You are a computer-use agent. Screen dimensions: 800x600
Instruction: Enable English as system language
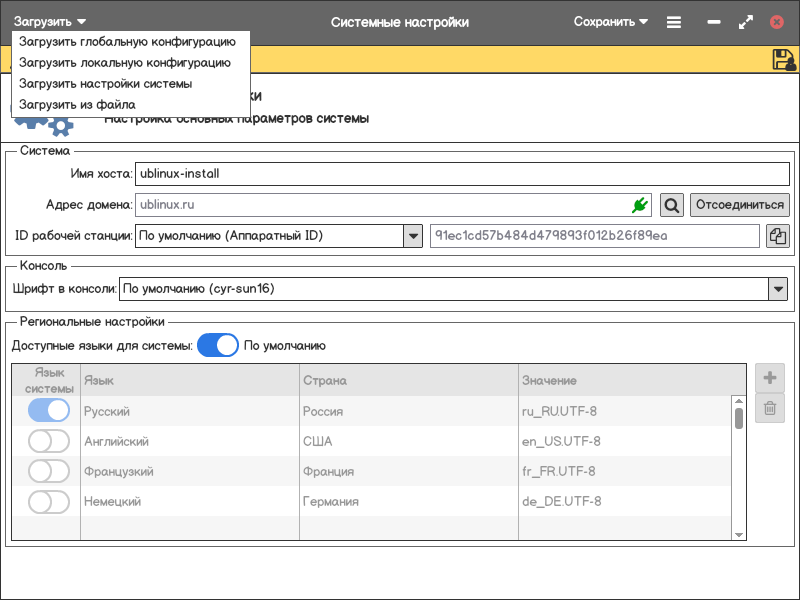(49, 441)
